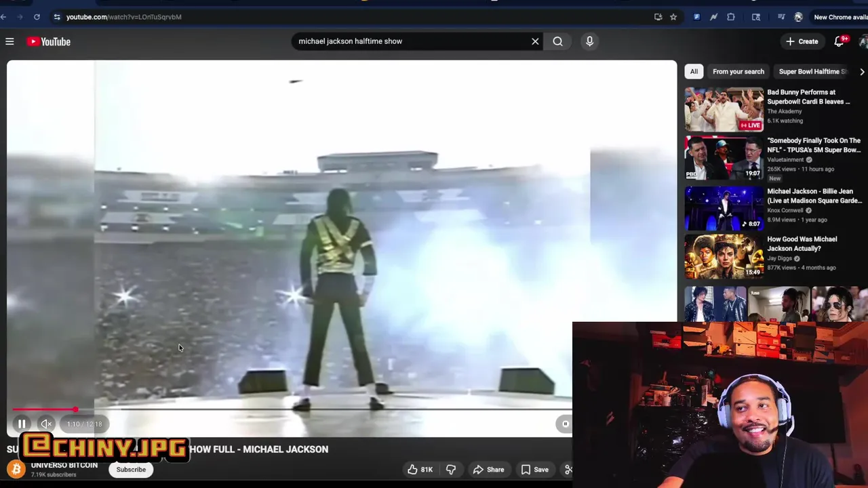Open the UNIVERSO BITCOIN channel avatar

click(16, 469)
